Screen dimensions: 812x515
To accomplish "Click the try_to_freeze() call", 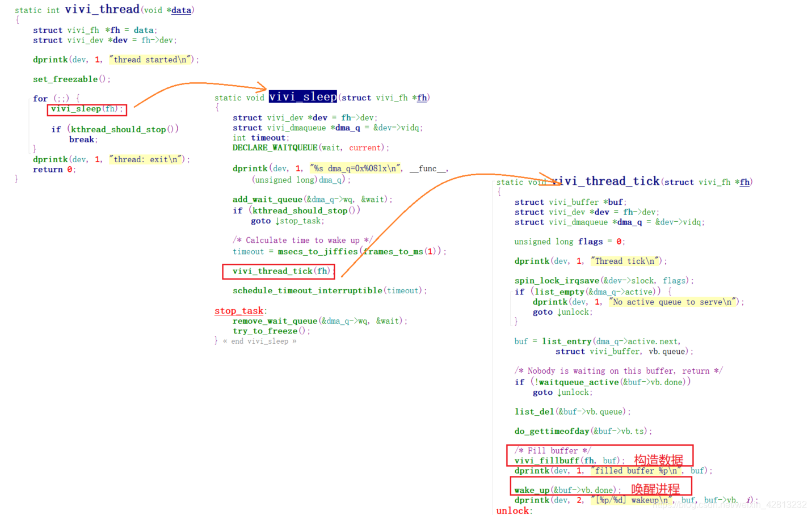I will point(271,331).
